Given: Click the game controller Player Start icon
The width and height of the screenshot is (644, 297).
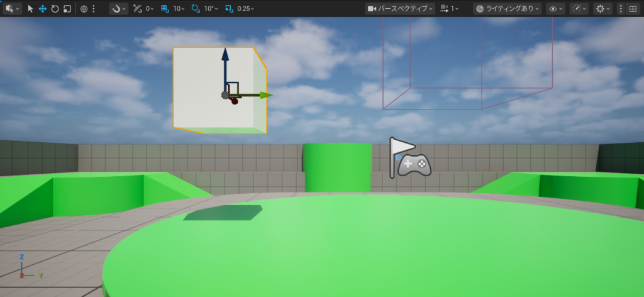Looking at the screenshot, I should point(414,165).
